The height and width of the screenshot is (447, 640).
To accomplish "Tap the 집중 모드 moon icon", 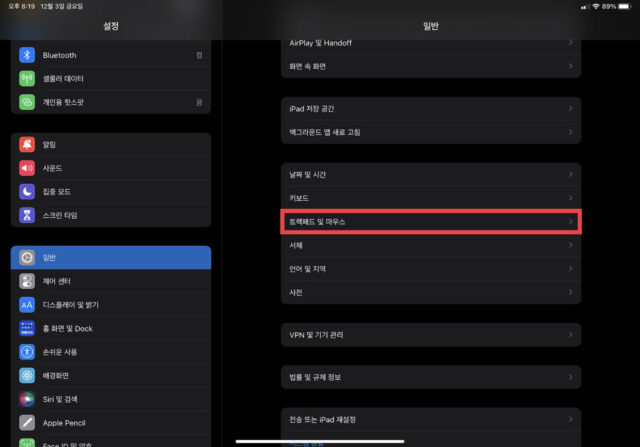I will point(27,192).
